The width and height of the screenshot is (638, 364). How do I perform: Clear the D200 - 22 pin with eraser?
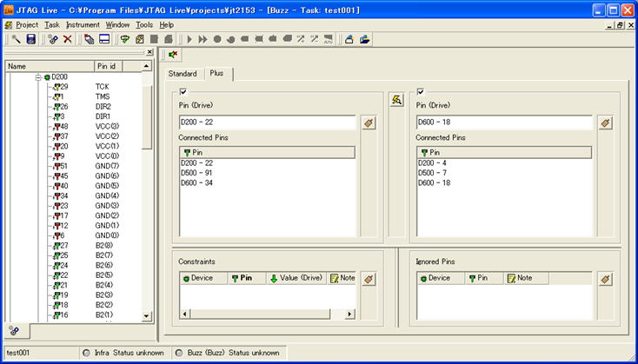[369, 122]
